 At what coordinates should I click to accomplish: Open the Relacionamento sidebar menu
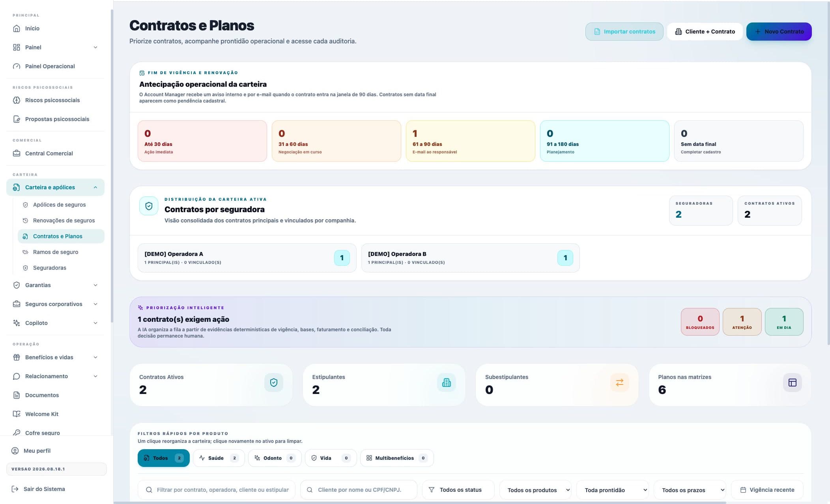tap(55, 376)
